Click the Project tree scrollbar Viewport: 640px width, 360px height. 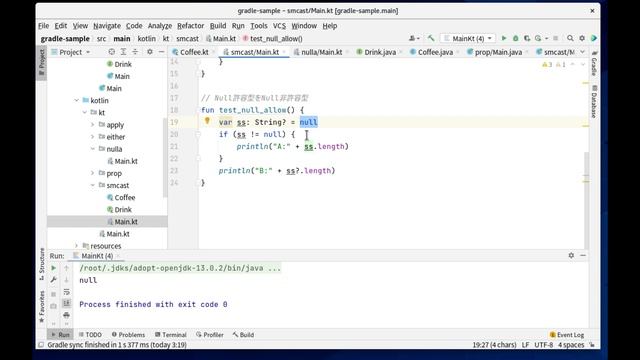coord(165,158)
